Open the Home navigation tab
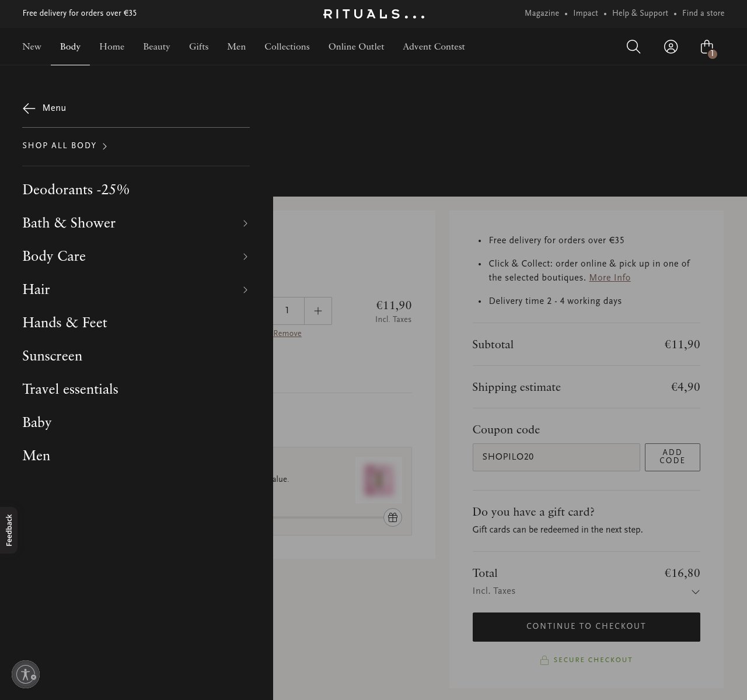 [111, 47]
